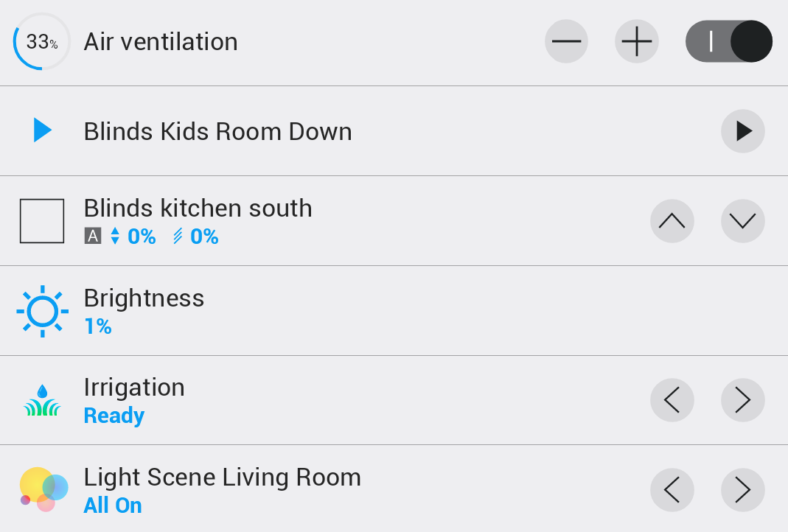Select the sun icon for Brightness
The image size is (788, 532).
pos(43,310)
